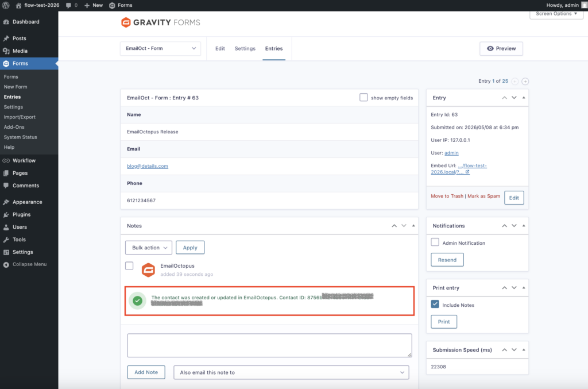Move the Notes panel up

point(394,226)
